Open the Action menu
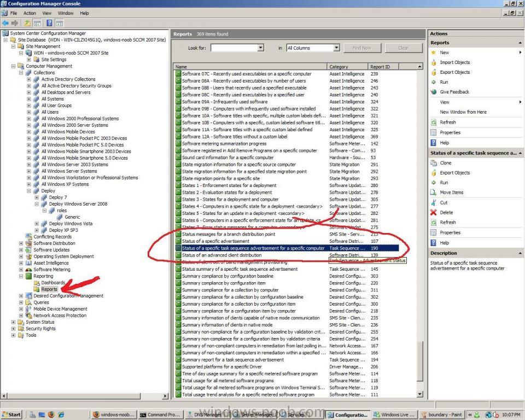 click(30, 13)
